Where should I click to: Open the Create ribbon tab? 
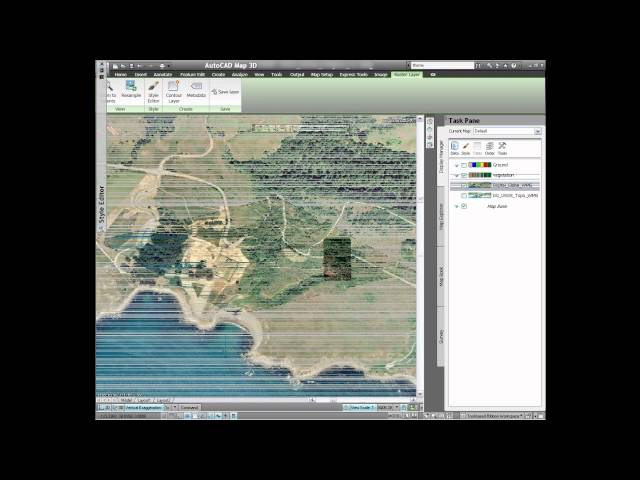pos(218,75)
